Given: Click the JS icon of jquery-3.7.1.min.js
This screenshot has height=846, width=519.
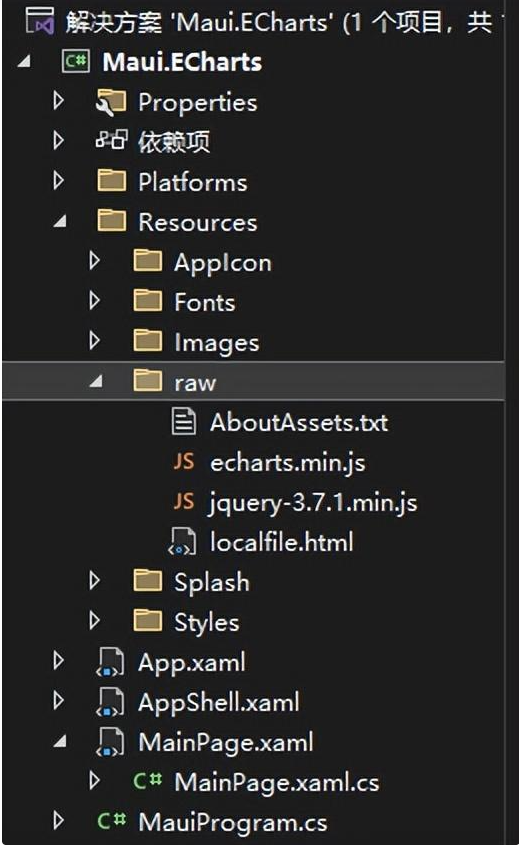Looking at the screenshot, I should point(183,502).
